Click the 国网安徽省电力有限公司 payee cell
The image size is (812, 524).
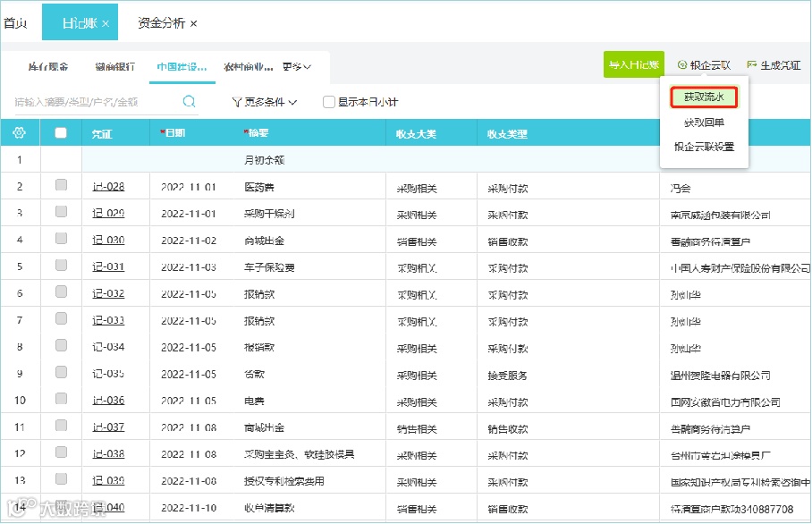point(725,402)
